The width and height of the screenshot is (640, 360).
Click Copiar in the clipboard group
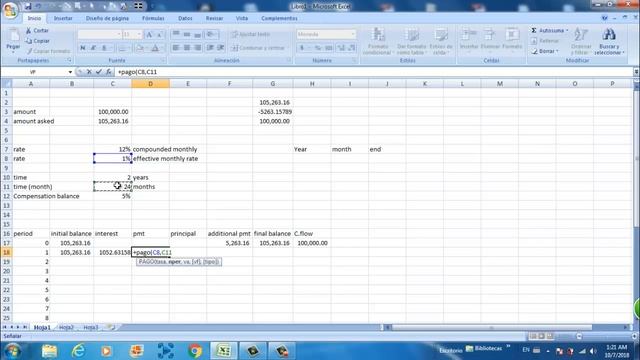(38, 41)
